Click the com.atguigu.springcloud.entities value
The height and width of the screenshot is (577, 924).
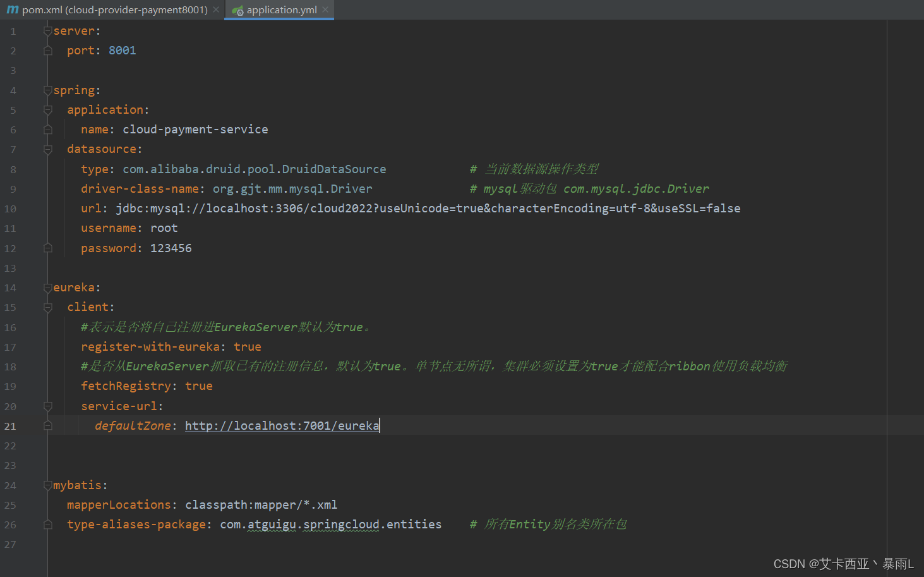click(330, 524)
